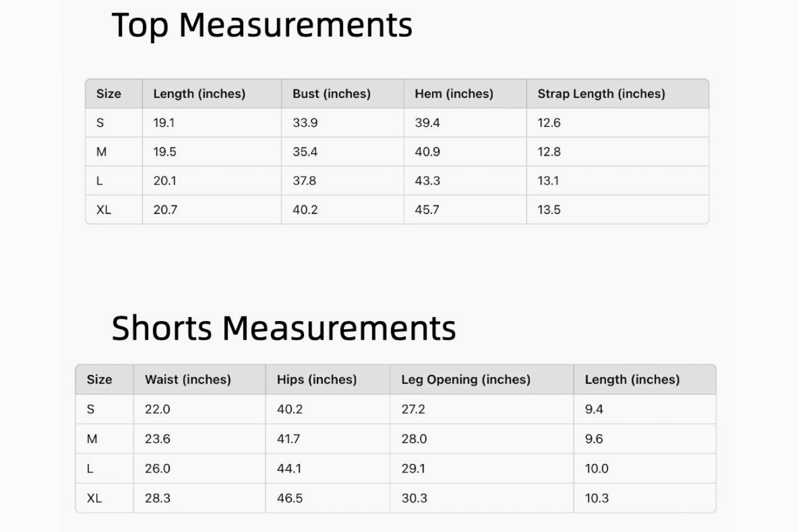Screen dimensions: 798x532
Task: Click the 22.0 waist value cell
Action: tap(157, 409)
